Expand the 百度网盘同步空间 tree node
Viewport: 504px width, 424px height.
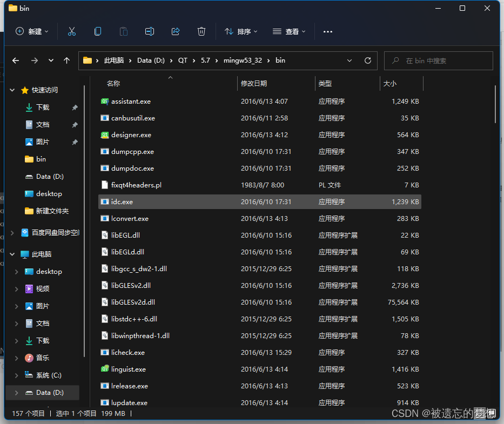coord(12,233)
